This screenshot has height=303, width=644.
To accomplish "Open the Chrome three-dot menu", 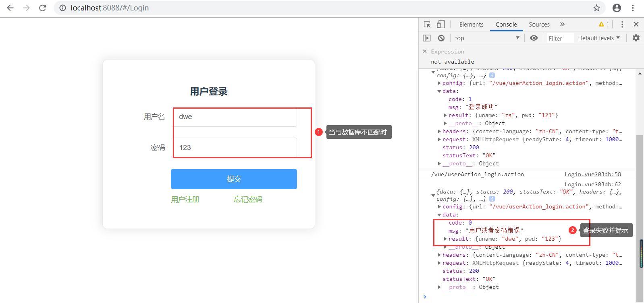I will click(633, 8).
